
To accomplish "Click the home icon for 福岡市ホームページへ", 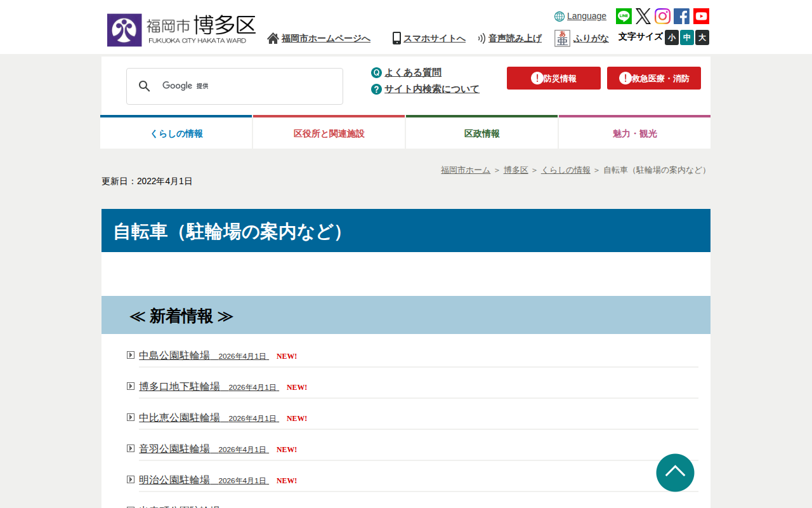I will coord(273,38).
